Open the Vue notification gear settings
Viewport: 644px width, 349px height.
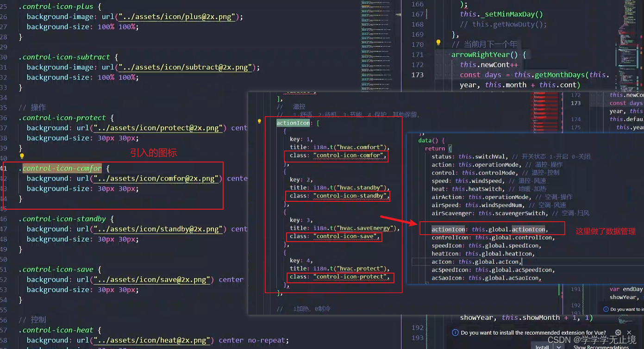click(618, 332)
